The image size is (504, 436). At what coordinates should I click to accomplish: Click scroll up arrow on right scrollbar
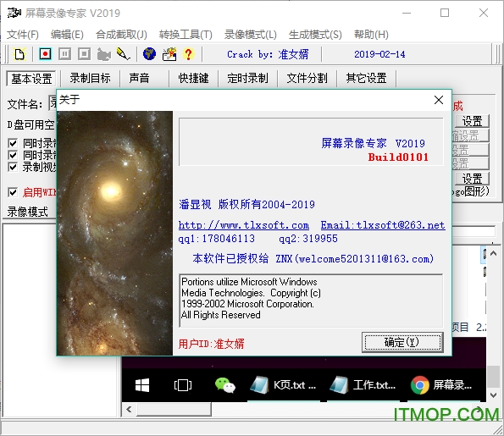pyautogui.click(x=493, y=253)
